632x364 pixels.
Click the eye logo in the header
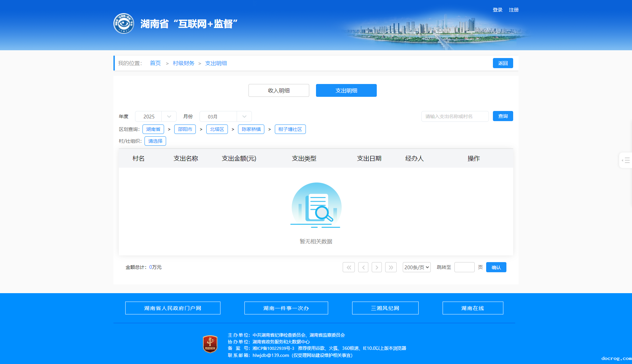click(x=124, y=24)
